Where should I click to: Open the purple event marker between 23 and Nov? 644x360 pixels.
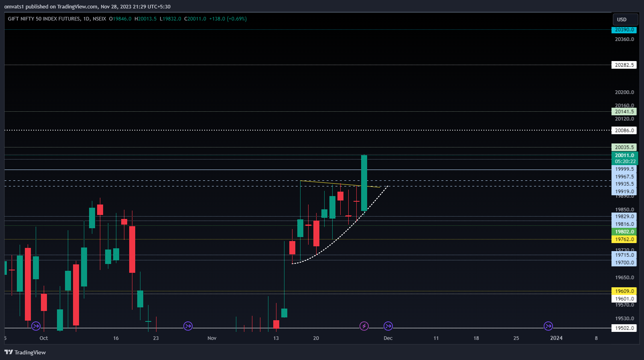[x=188, y=326]
